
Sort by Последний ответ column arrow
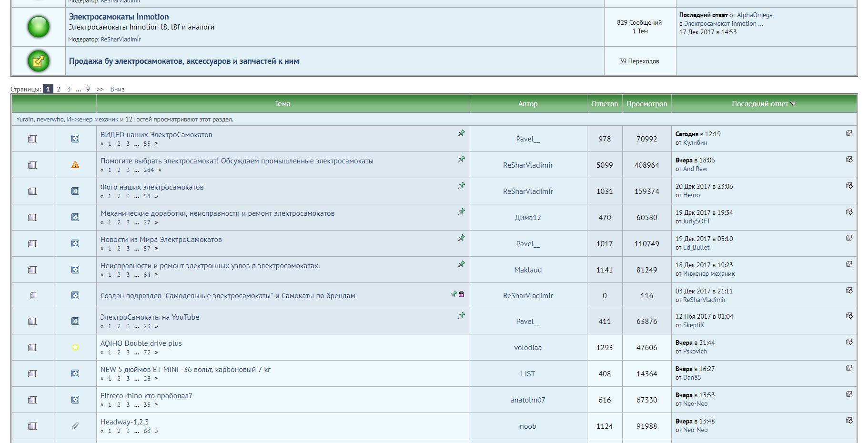point(793,104)
